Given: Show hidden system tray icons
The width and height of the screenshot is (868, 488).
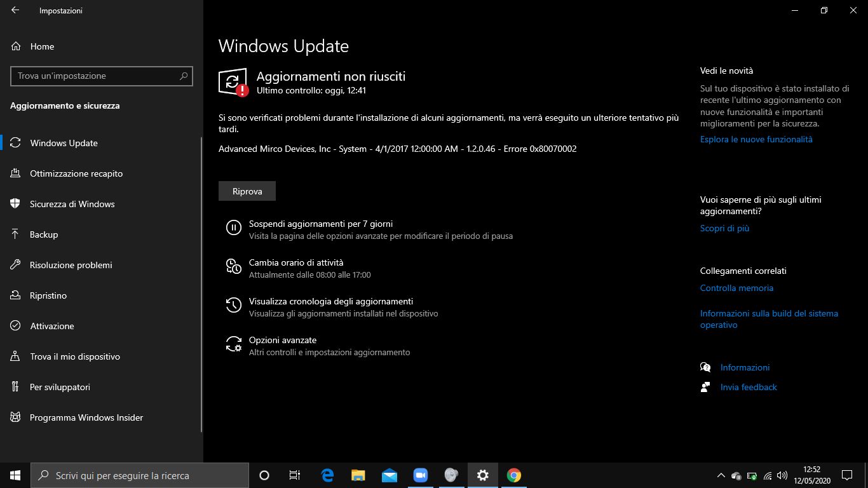Looking at the screenshot, I should 721,475.
